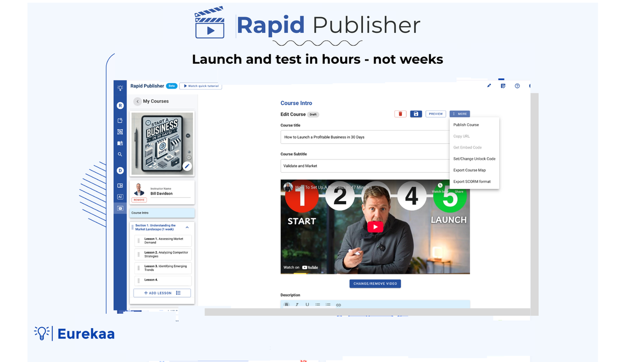
Task: Edit the course thumbnail via its pencil icon
Action: click(187, 166)
